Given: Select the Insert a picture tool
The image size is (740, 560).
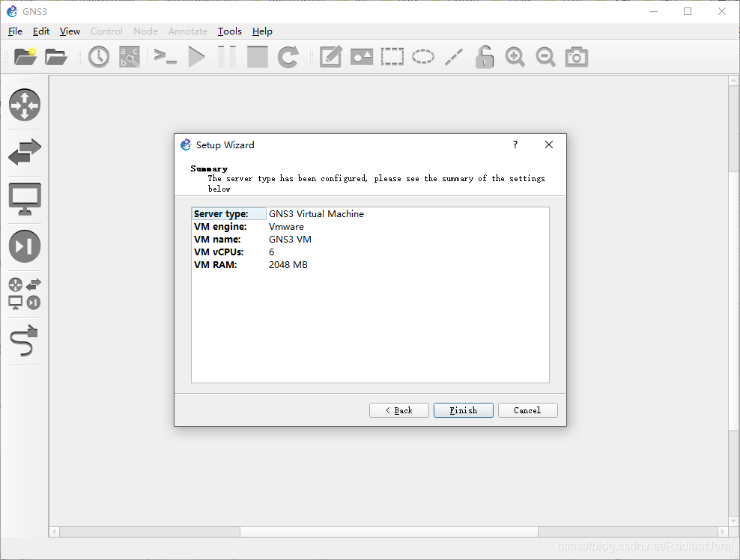Looking at the screenshot, I should point(362,57).
